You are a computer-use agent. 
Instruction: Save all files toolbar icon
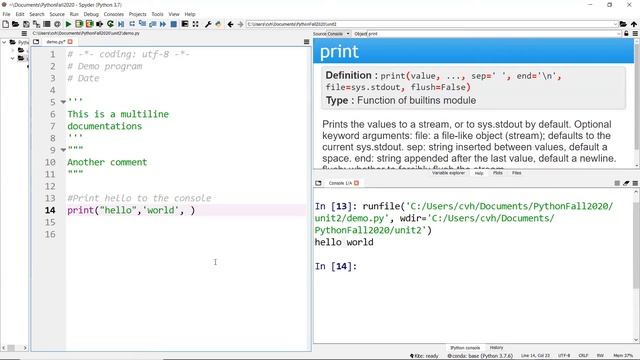[x=36, y=24]
